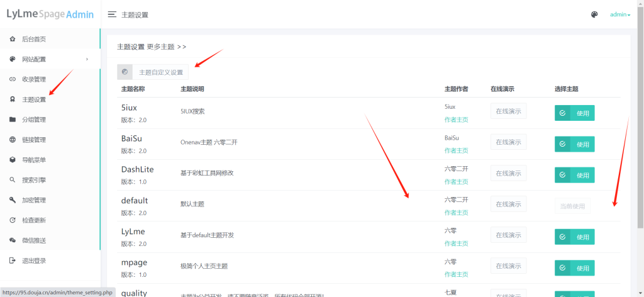This screenshot has height=297, width=644.
Task: Open 在线演示 for the mpage theme
Action: coord(508,266)
